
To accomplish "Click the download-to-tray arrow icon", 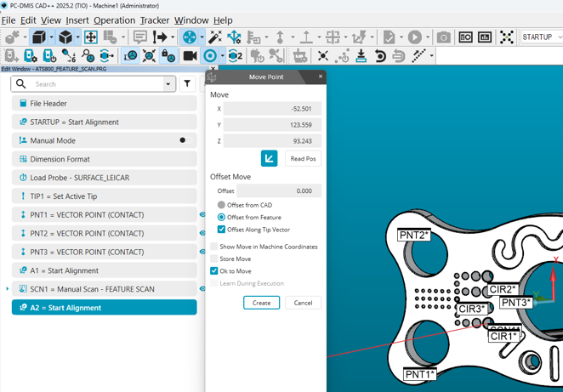I will tap(361, 55).
